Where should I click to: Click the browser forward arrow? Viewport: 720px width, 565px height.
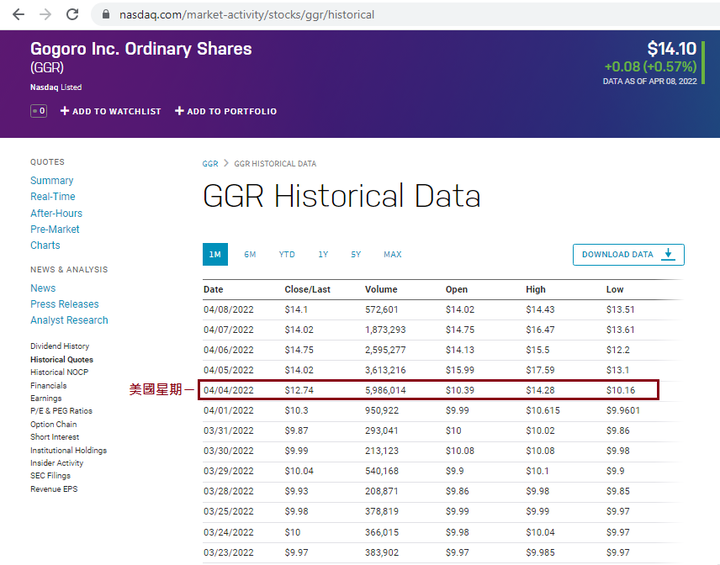(45, 15)
